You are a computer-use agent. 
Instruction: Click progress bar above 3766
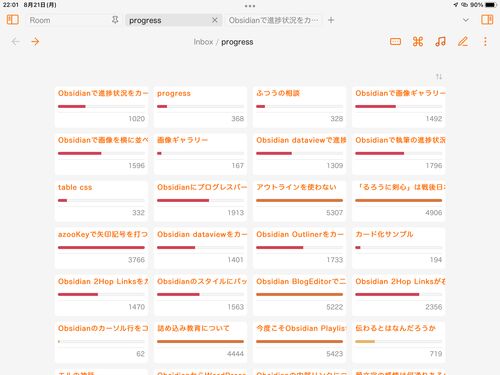tap(101, 247)
